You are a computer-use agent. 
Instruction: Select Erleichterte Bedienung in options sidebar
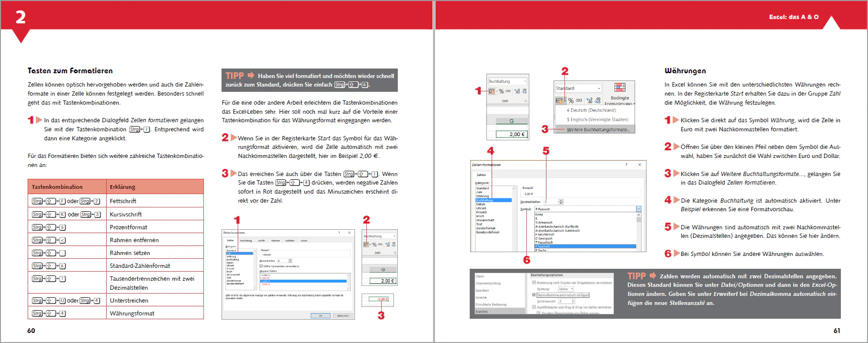tap(491, 304)
